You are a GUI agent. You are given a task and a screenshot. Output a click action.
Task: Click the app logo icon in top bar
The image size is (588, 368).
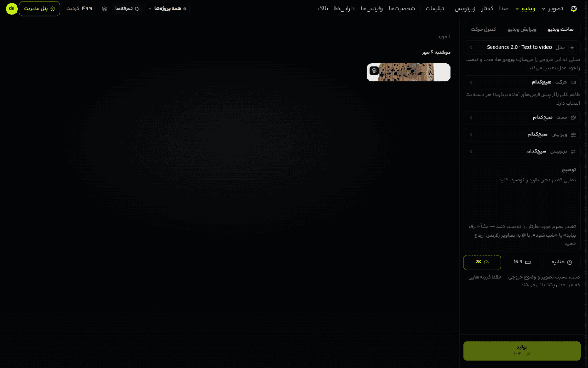pyautogui.click(x=574, y=9)
